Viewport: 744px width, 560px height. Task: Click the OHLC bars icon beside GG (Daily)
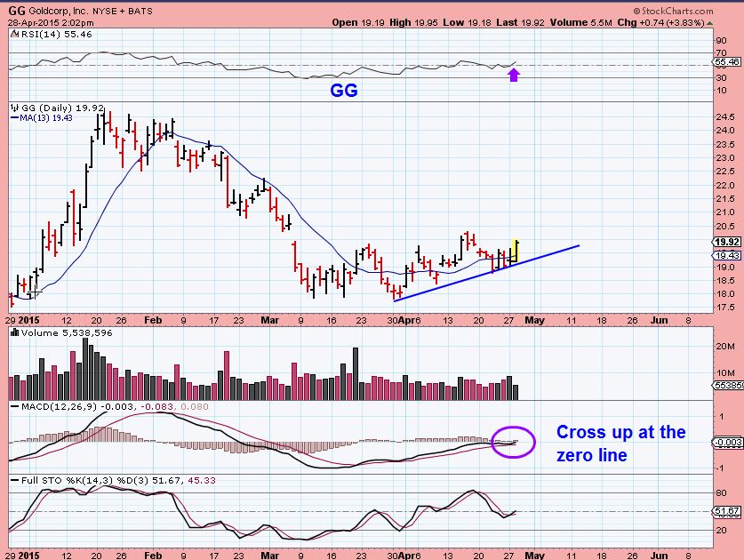tap(15, 108)
